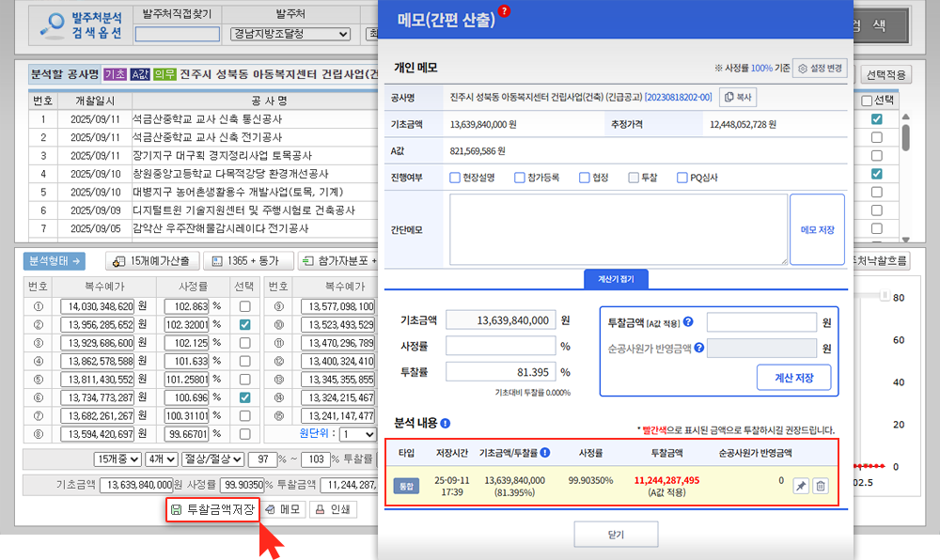Uncheck the row 4 창원중앙고등학교 selection checkbox
The image size is (940, 560).
(876, 174)
